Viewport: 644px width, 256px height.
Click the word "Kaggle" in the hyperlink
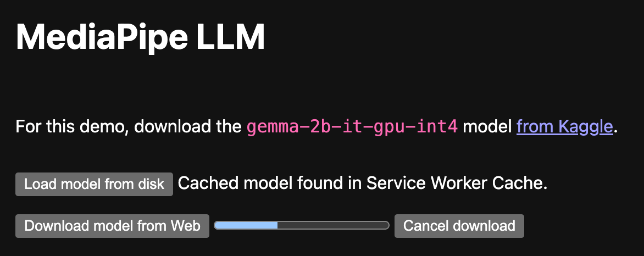(586, 127)
